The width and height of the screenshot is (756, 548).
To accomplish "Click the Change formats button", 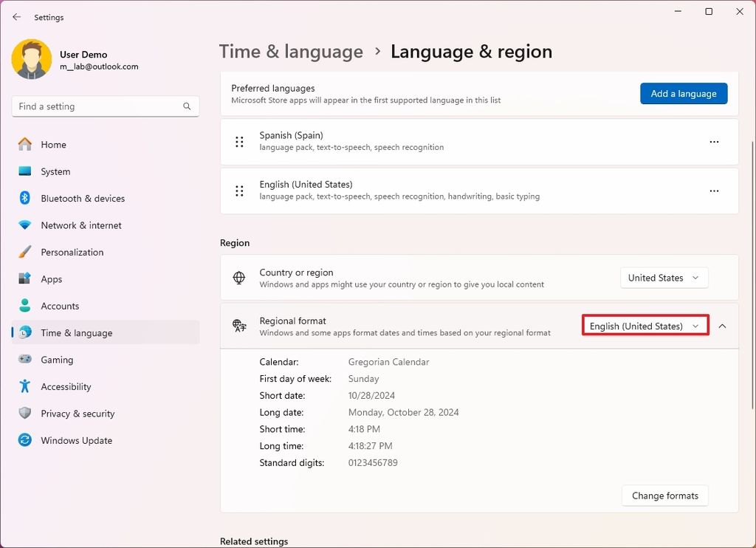I will click(x=664, y=496).
